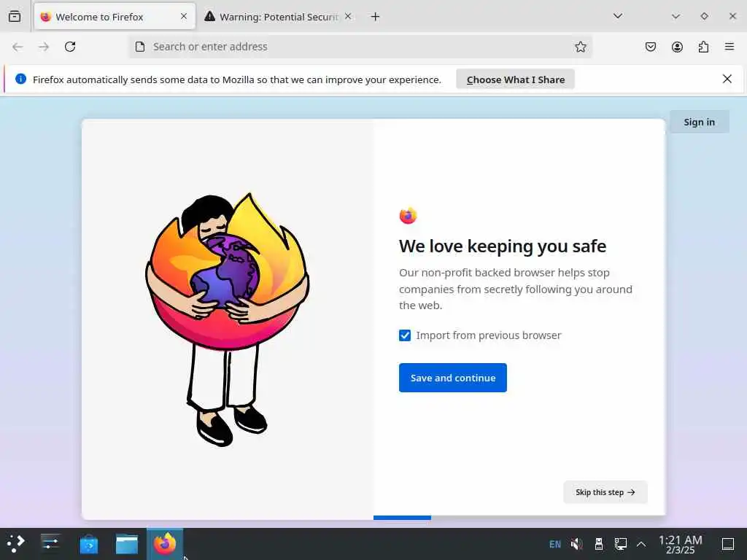Reload the current page
747x560 pixels.
pyautogui.click(x=70, y=47)
